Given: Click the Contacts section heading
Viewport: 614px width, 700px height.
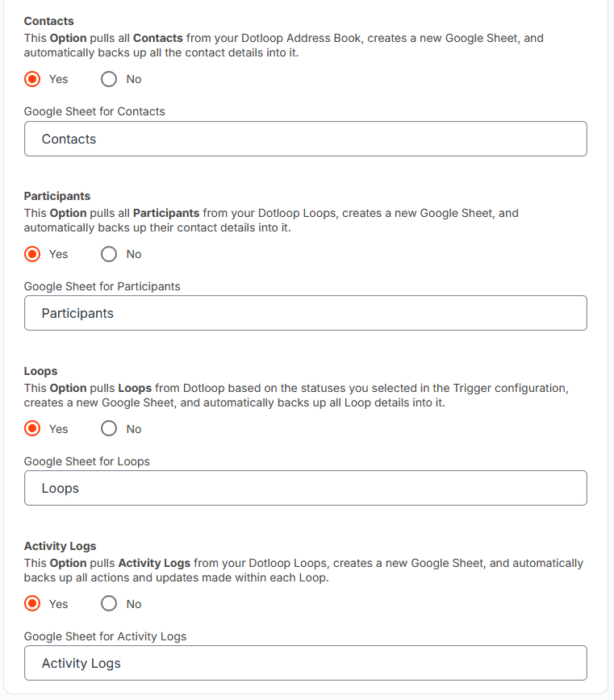Looking at the screenshot, I should pyautogui.click(x=48, y=20).
